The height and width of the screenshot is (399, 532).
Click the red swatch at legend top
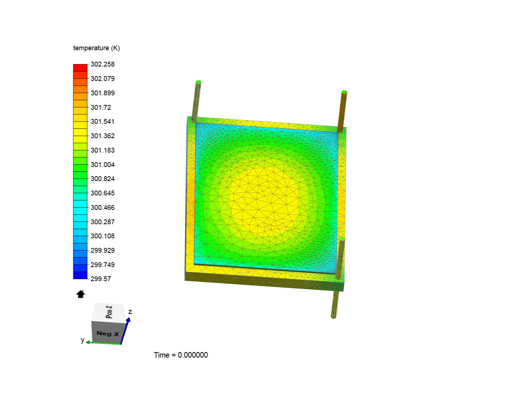80,68
